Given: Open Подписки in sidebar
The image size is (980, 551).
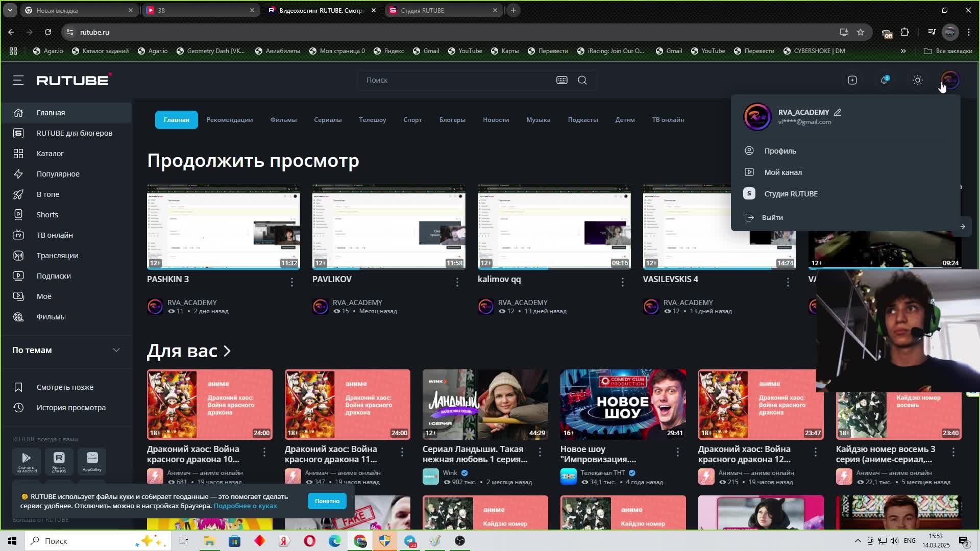Looking at the screenshot, I should (x=66, y=276).
